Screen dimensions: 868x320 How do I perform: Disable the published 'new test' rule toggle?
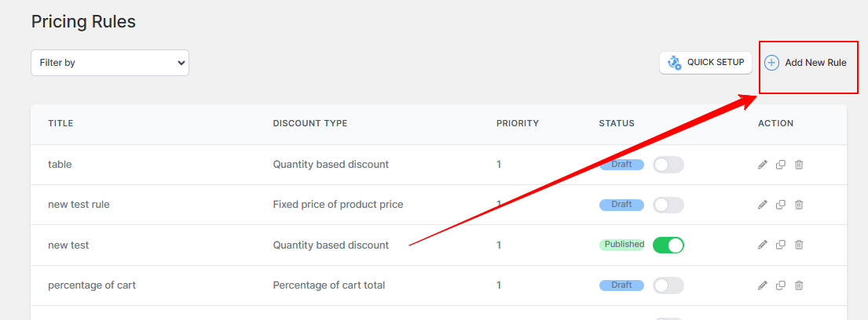668,245
